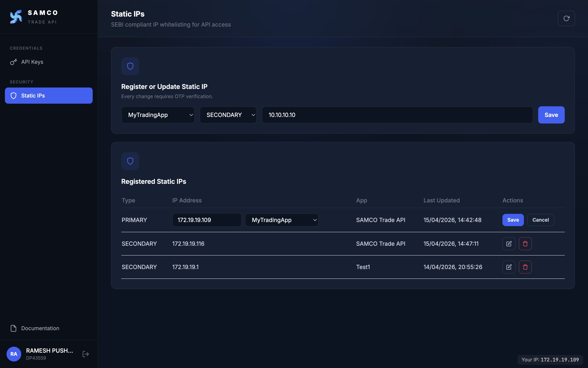
Task: Click the 15/04/2026, 14:47:11 timestamp
Action: pyautogui.click(x=451, y=244)
